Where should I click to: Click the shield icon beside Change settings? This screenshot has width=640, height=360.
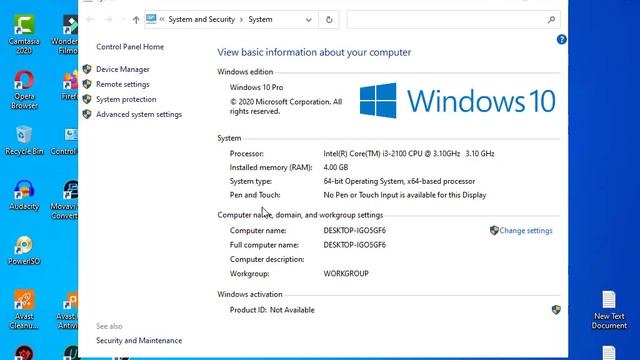click(494, 230)
